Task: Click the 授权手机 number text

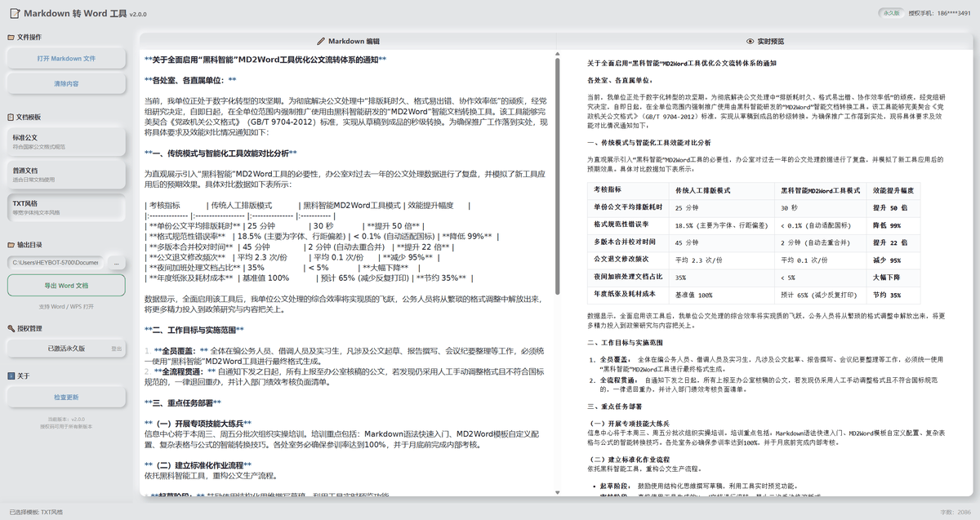Action: pyautogui.click(x=940, y=13)
